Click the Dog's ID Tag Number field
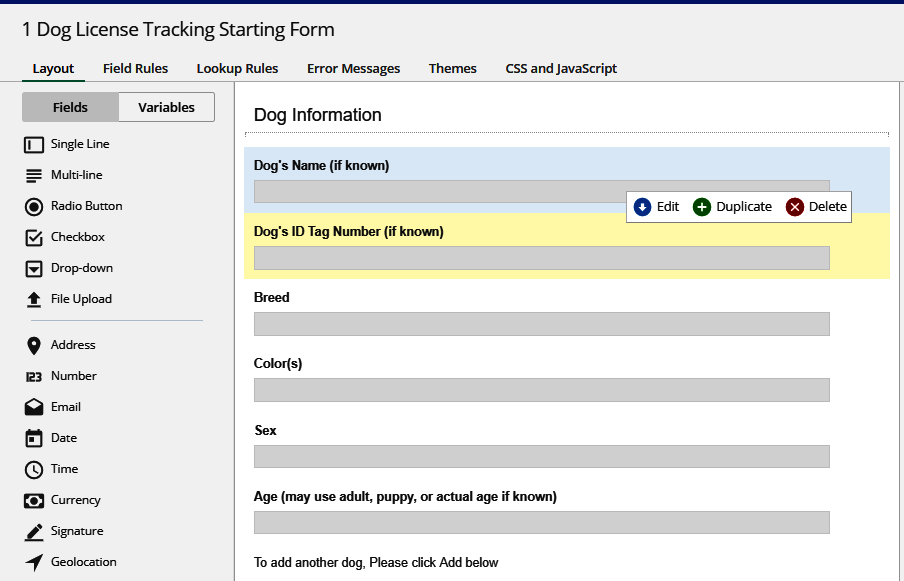Image resolution: width=904 pixels, height=581 pixels. pyautogui.click(x=541, y=258)
